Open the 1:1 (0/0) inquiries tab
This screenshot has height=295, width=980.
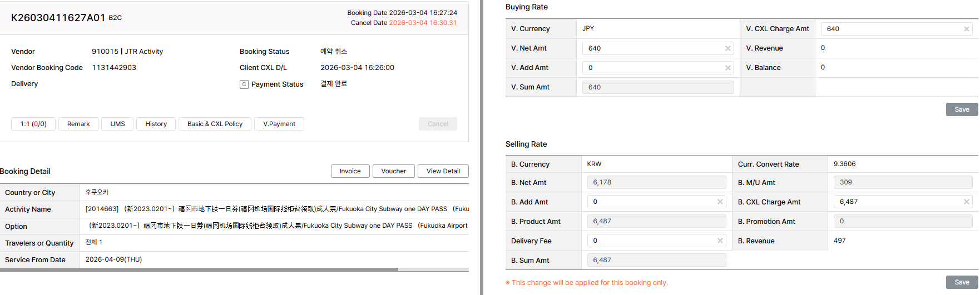33,124
